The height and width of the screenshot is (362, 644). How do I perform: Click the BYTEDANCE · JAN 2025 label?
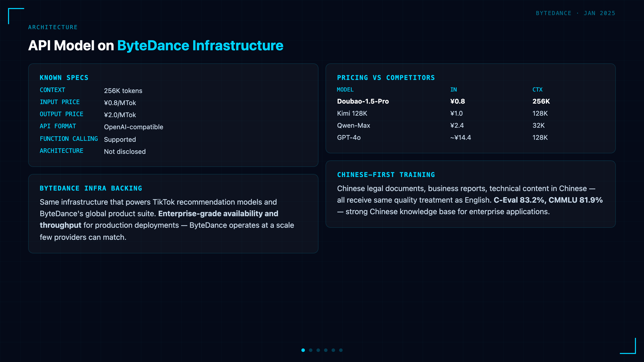pos(576,13)
